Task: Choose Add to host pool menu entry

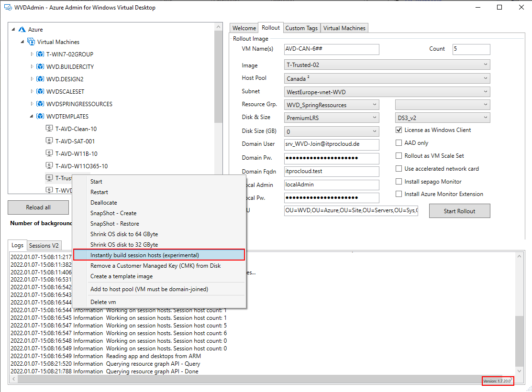Action: tap(159, 289)
